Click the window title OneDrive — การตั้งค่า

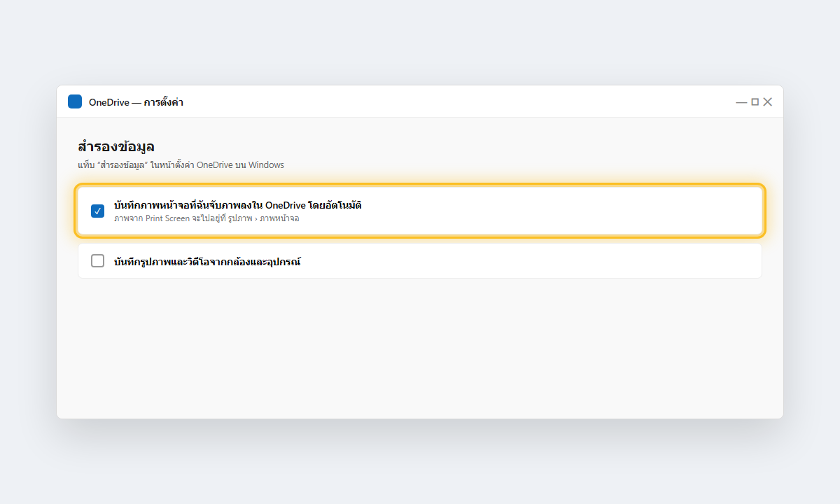(136, 102)
